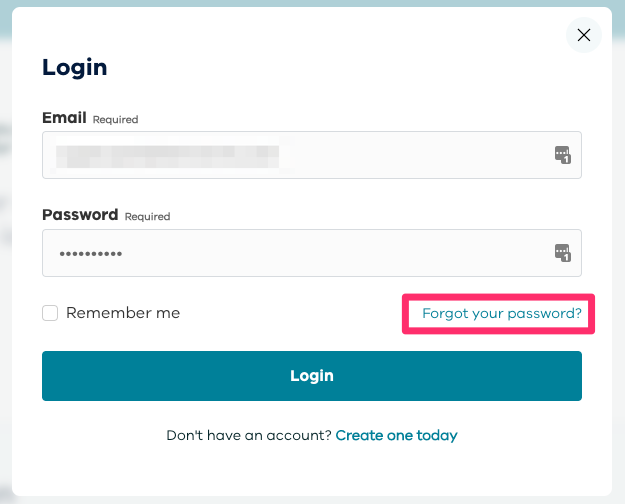Click the bold Email field label
625x504 pixels.
[x=64, y=118]
